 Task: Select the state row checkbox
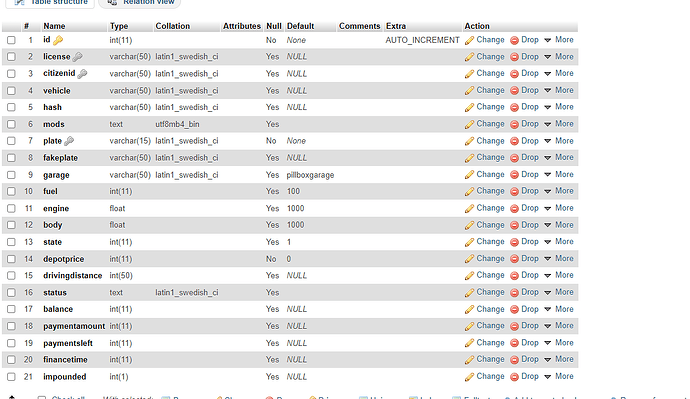[x=11, y=242]
